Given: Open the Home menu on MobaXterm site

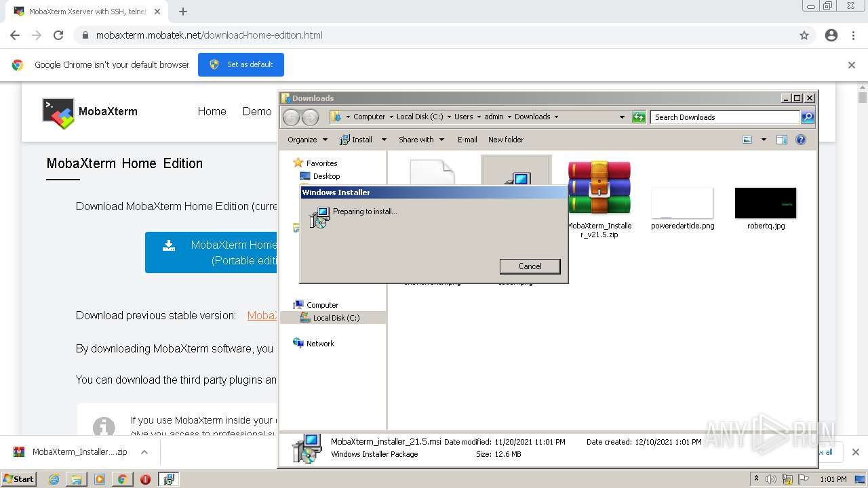Looking at the screenshot, I should [x=212, y=111].
